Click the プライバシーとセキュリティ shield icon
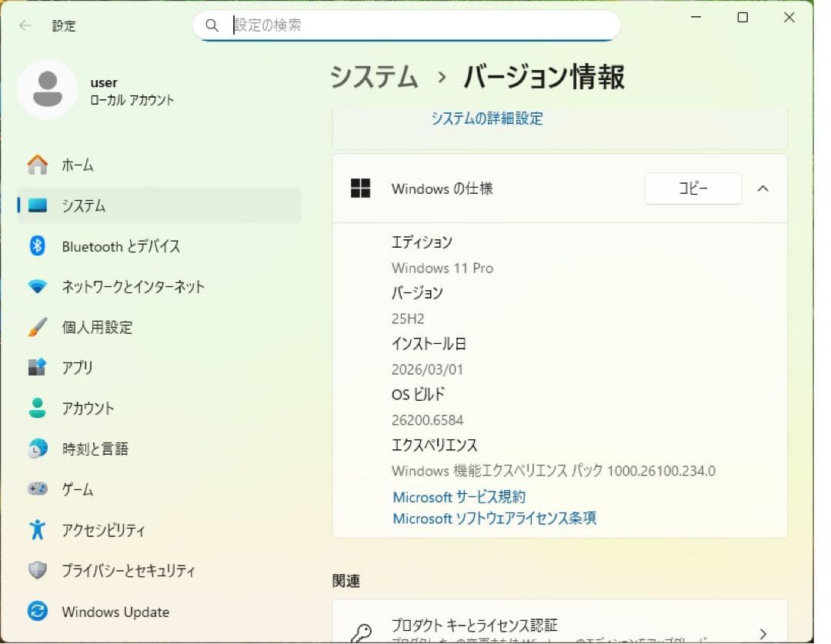Screen dimensions: 831x644 [x=37, y=570]
